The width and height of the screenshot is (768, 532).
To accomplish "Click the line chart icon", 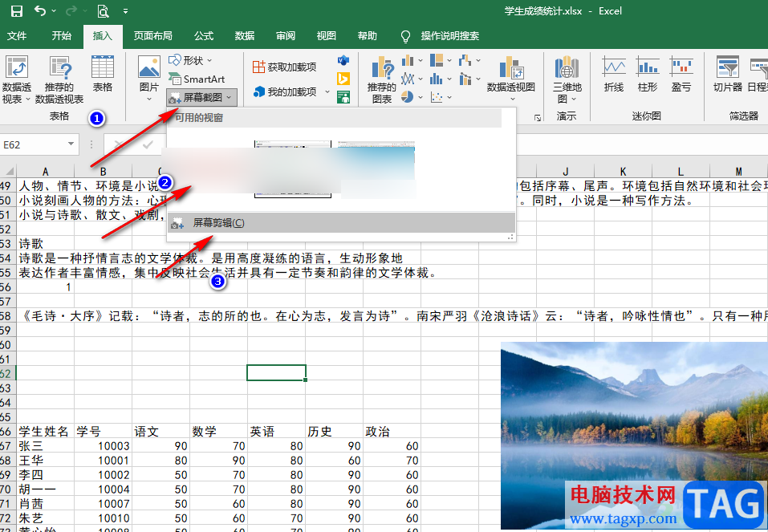I will 408,79.
